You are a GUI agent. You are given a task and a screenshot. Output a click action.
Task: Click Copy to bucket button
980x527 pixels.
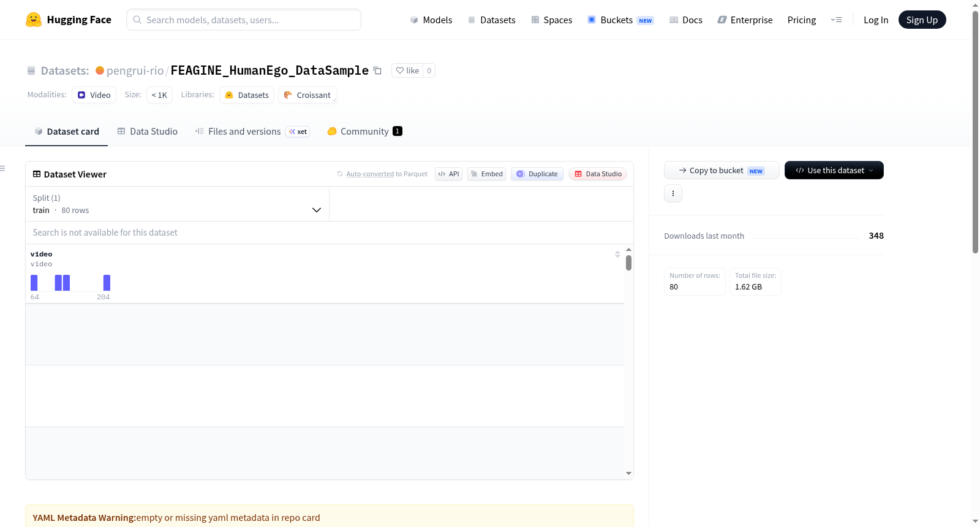point(722,170)
